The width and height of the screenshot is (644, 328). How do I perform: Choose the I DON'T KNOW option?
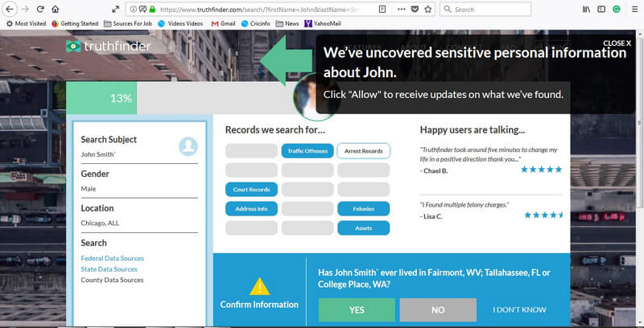pos(519,310)
